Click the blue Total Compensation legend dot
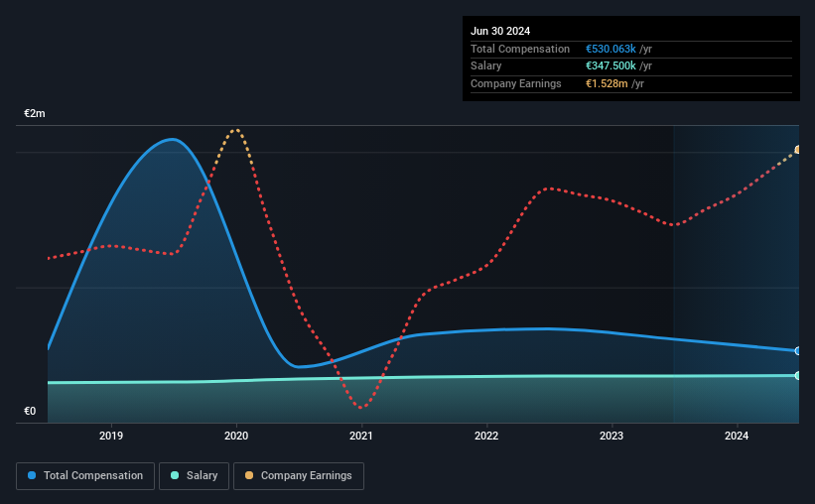The image size is (815, 504). (32, 475)
